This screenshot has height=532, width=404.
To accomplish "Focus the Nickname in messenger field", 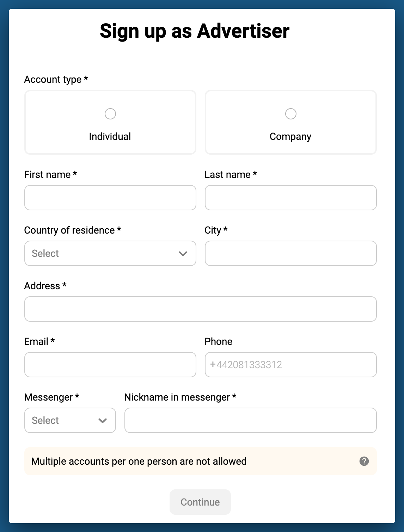I will tap(251, 420).
